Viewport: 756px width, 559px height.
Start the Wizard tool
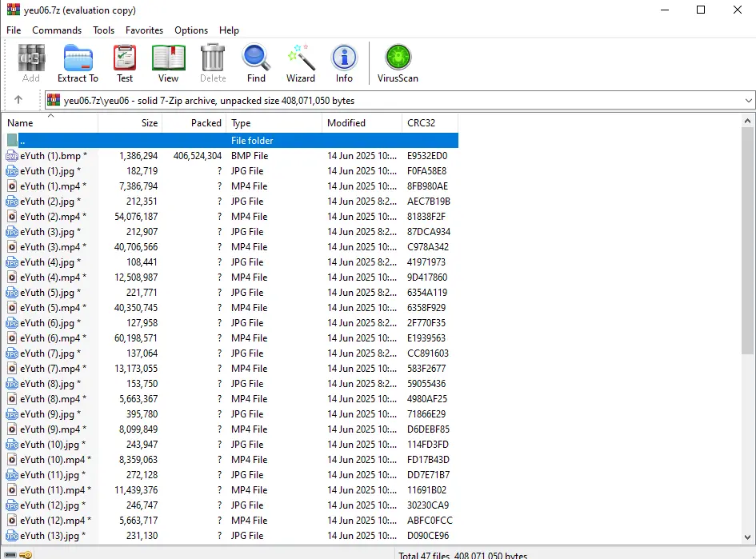tap(300, 64)
